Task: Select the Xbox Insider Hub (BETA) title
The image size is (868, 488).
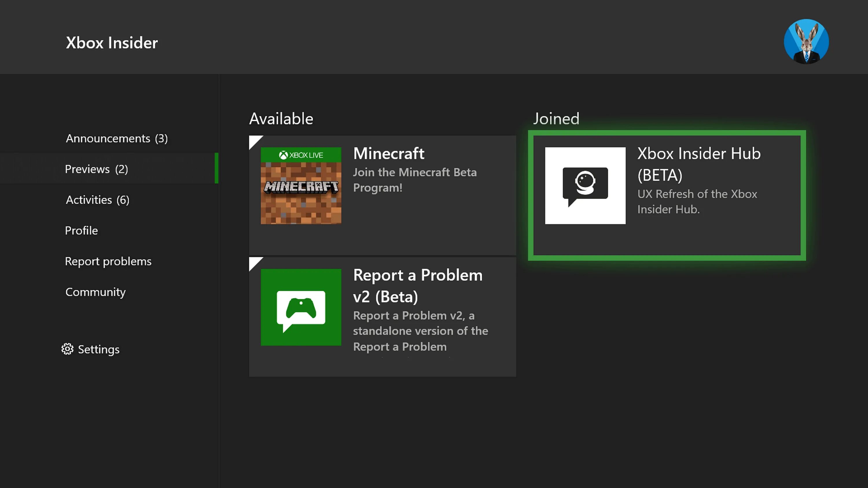Action: coord(698,164)
